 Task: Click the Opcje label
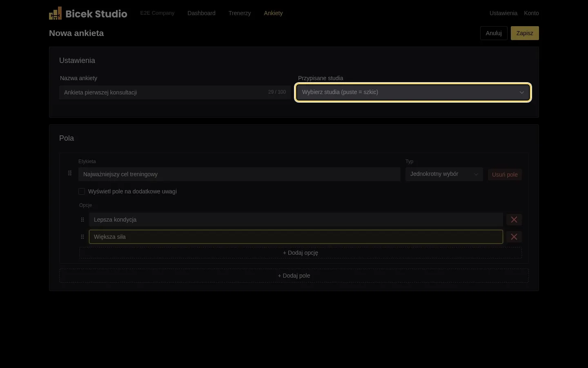(x=85, y=205)
